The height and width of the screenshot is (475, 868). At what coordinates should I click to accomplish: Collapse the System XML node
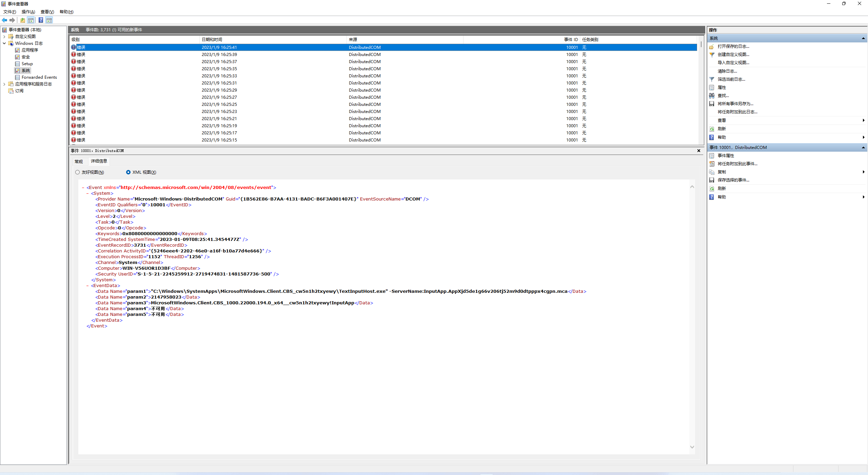pyautogui.click(x=87, y=193)
